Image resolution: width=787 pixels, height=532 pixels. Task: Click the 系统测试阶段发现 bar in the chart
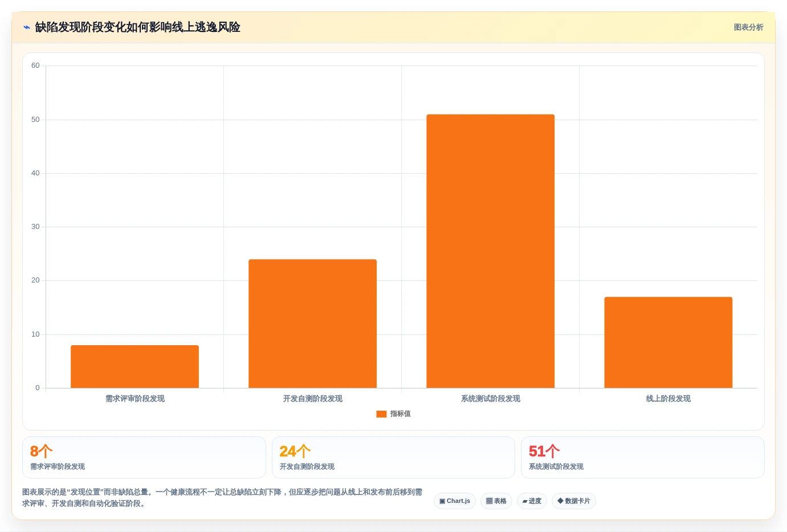(490, 251)
